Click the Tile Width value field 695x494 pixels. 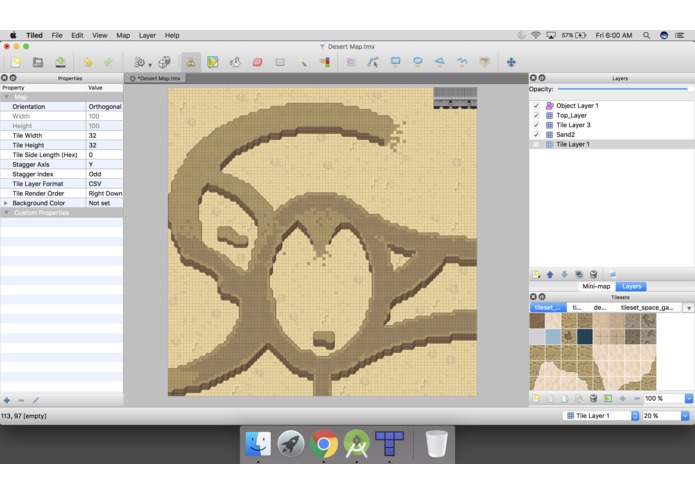click(x=105, y=136)
